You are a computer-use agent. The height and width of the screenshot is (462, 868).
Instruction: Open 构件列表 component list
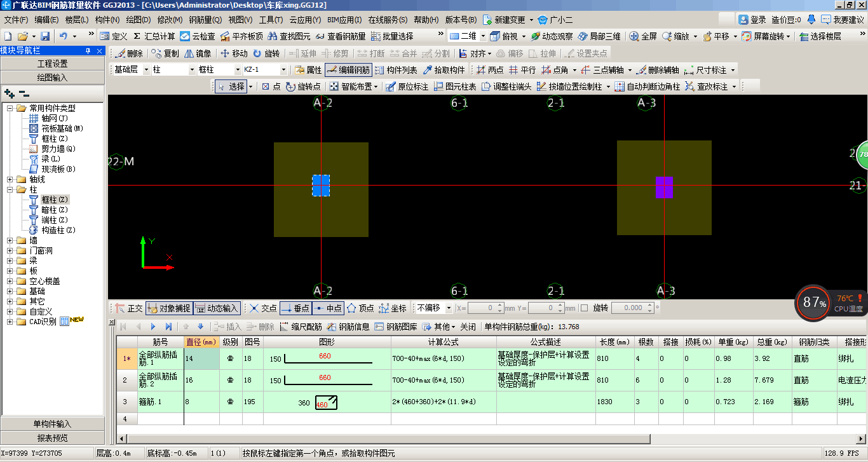tap(396, 70)
